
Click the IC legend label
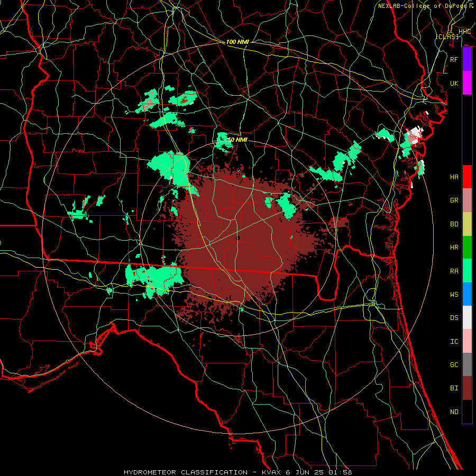[x=454, y=342]
